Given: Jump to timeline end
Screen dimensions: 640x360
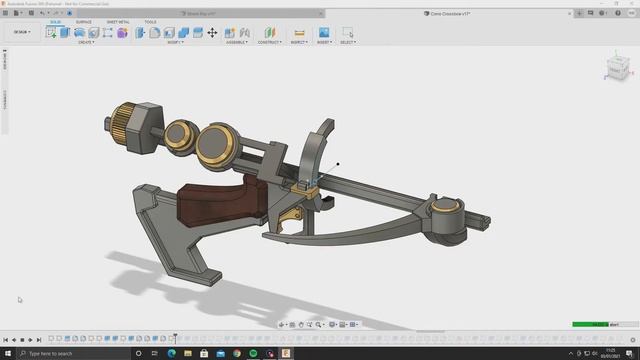Looking at the screenshot, I should point(39,340).
